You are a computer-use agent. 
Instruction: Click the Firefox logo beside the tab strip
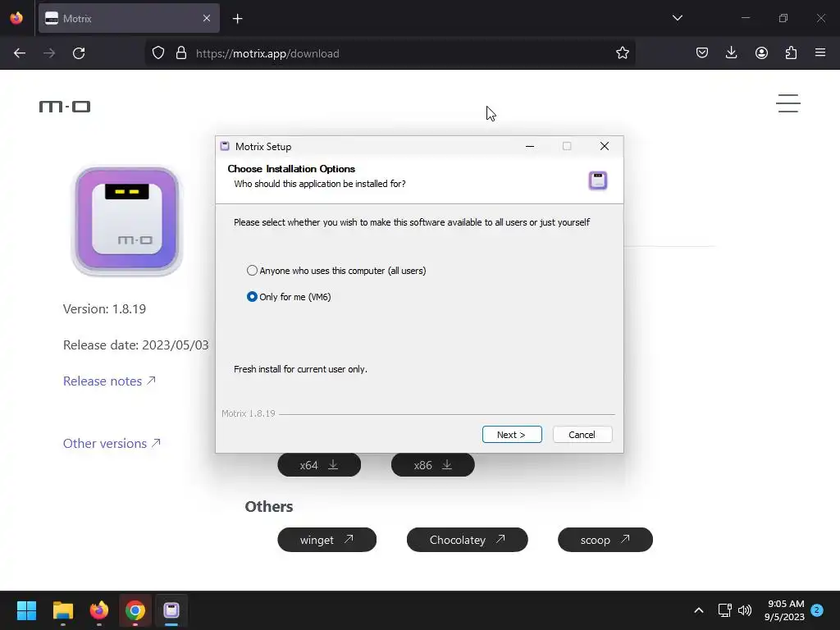click(x=16, y=18)
